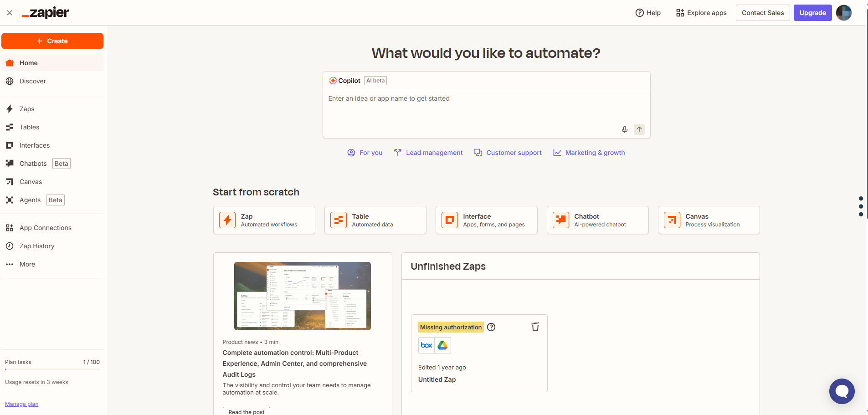Open Explore apps in the header
Viewport: 868px width, 415px height.
tap(701, 13)
